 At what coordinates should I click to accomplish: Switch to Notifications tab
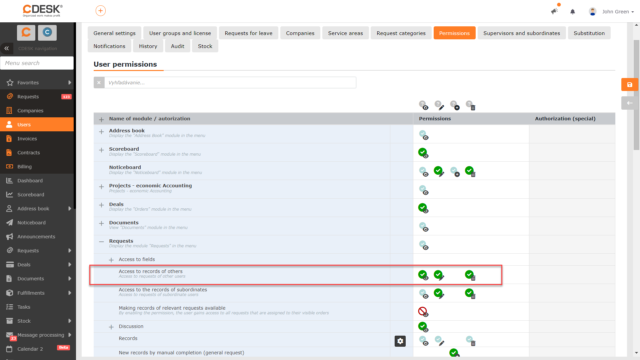point(109,46)
